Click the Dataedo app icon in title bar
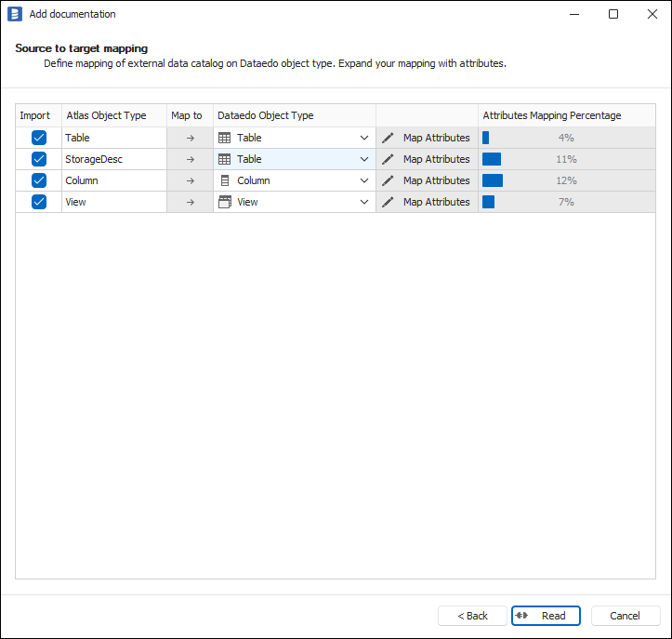The image size is (672, 639). point(15,14)
